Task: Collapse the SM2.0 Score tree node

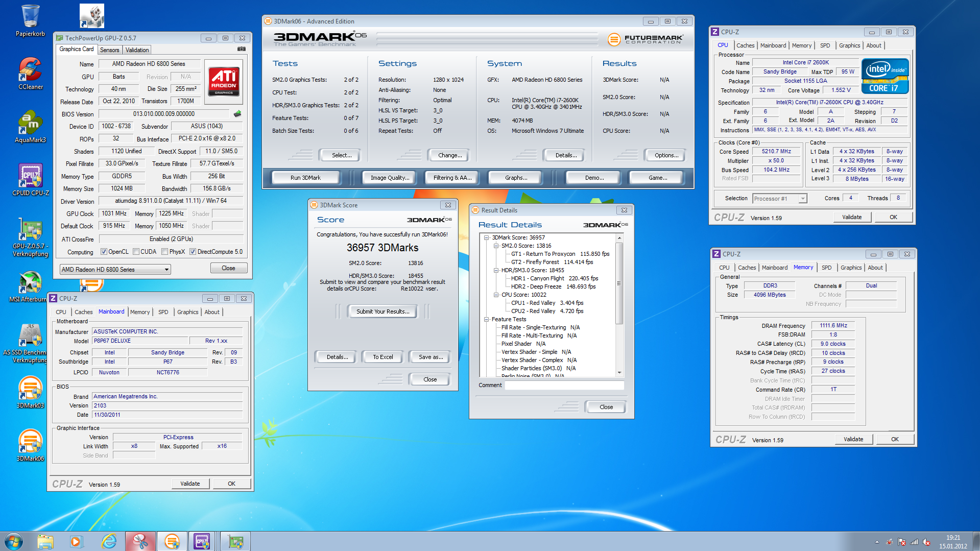Action: (x=496, y=246)
